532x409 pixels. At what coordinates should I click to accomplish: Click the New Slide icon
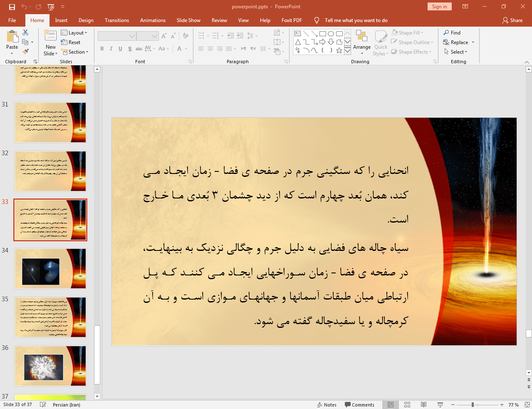pyautogui.click(x=50, y=36)
